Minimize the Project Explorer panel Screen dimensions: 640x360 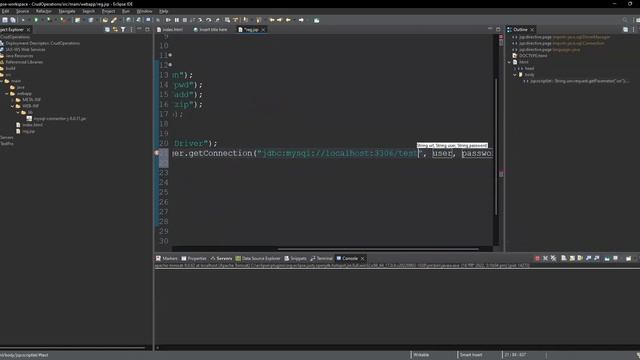(x=139, y=29)
